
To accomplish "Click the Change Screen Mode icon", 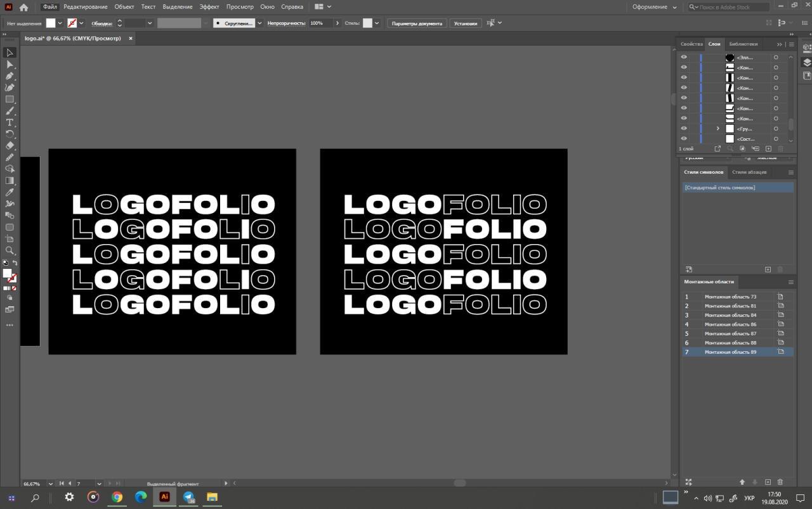I will [x=10, y=309].
